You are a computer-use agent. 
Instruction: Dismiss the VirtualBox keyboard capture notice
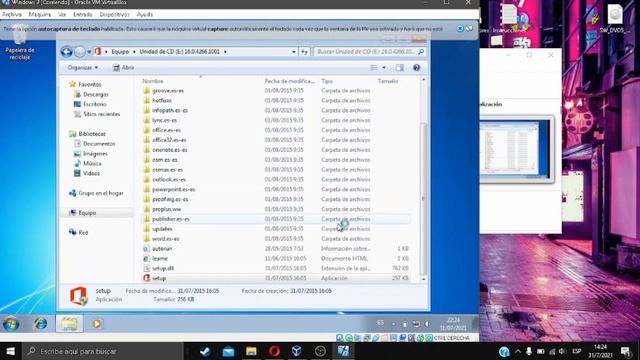[x=460, y=29]
